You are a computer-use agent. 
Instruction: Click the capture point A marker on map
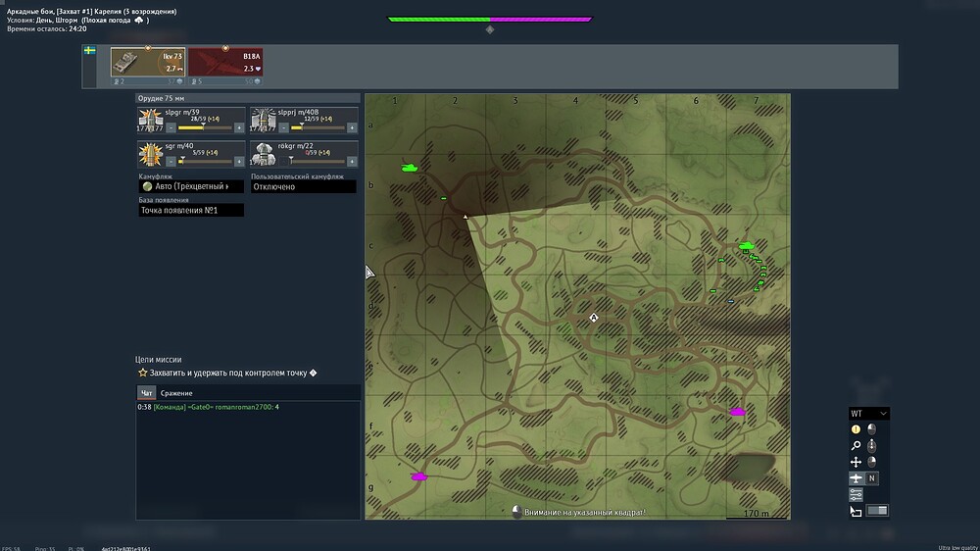tap(593, 318)
